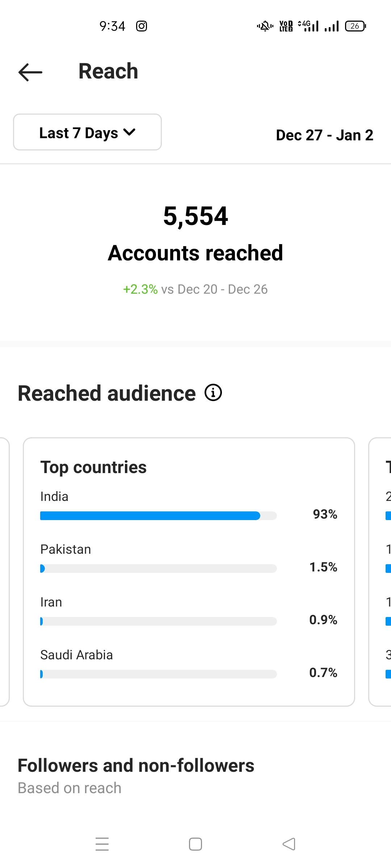This screenshot has width=391, height=868.
Task: Open the next audience card on right
Action: click(x=380, y=572)
